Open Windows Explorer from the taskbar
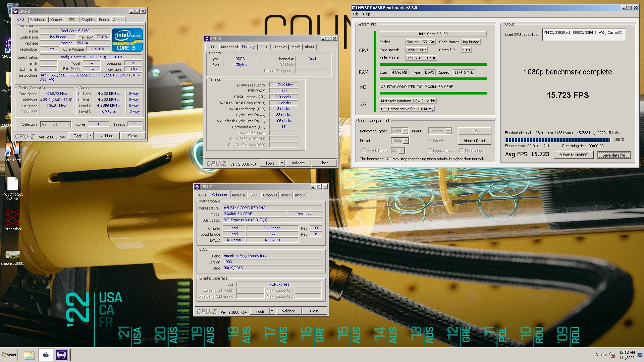This screenshot has width=644, height=362. coord(29,355)
